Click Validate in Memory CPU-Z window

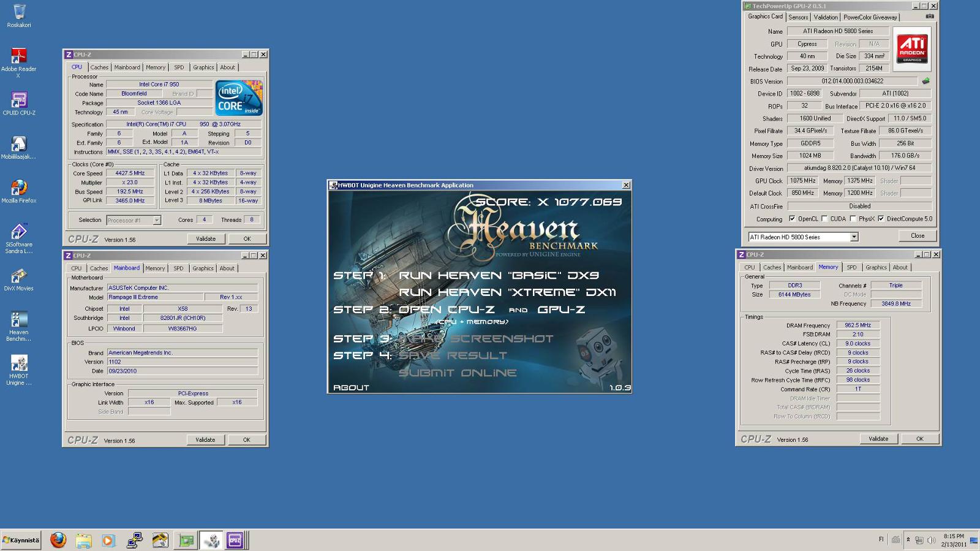click(x=878, y=439)
